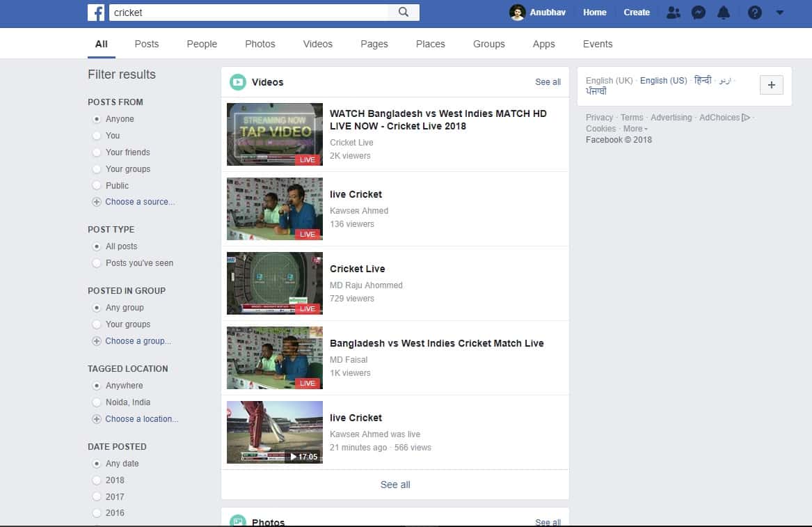The width and height of the screenshot is (812, 527).
Task: Open the Notifications bell icon
Action: 724,13
